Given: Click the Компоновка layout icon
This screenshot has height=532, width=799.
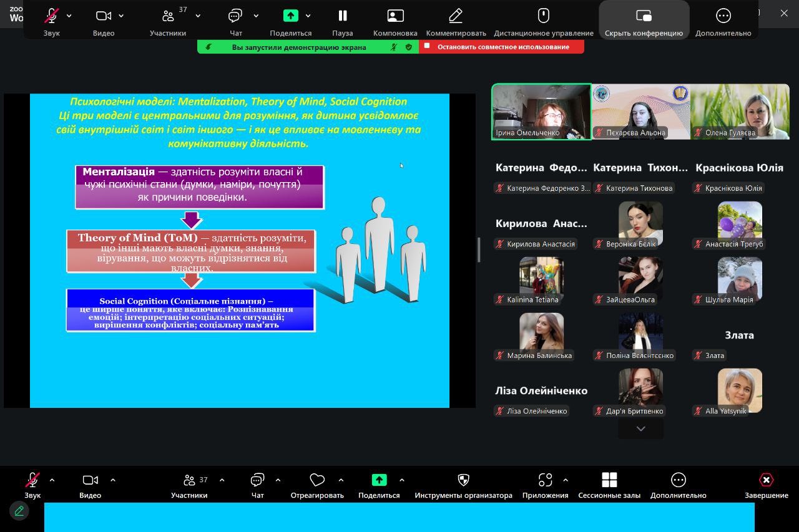Looking at the screenshot, I should click(395, 16).
